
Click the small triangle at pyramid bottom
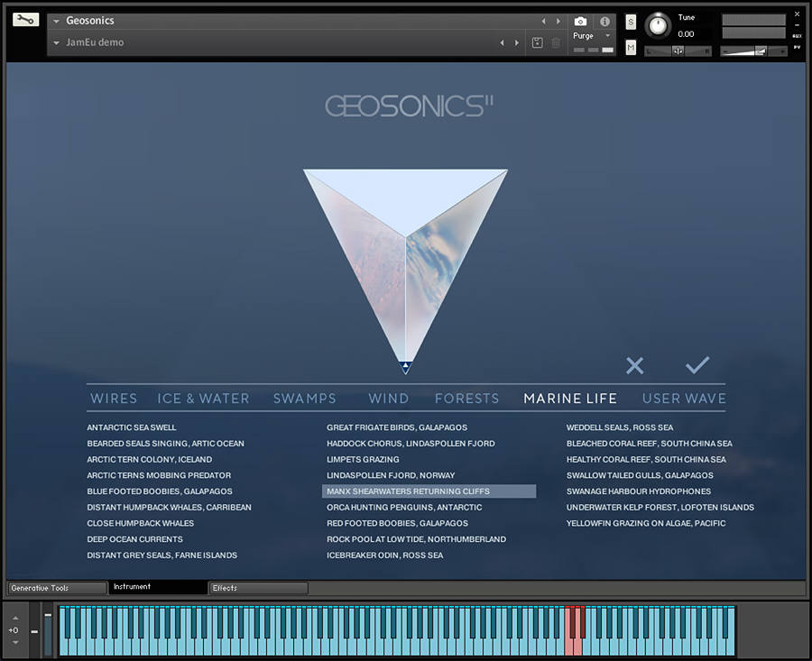click(405, 367)
